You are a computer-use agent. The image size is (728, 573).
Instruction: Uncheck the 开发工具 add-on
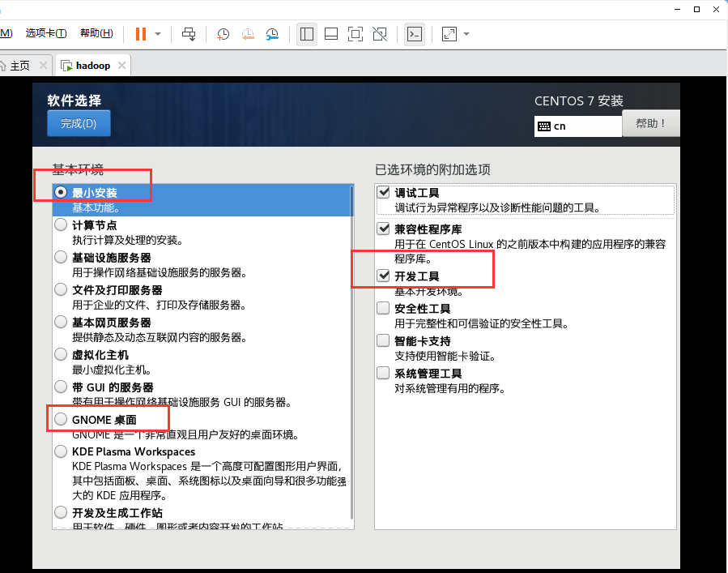383,276
